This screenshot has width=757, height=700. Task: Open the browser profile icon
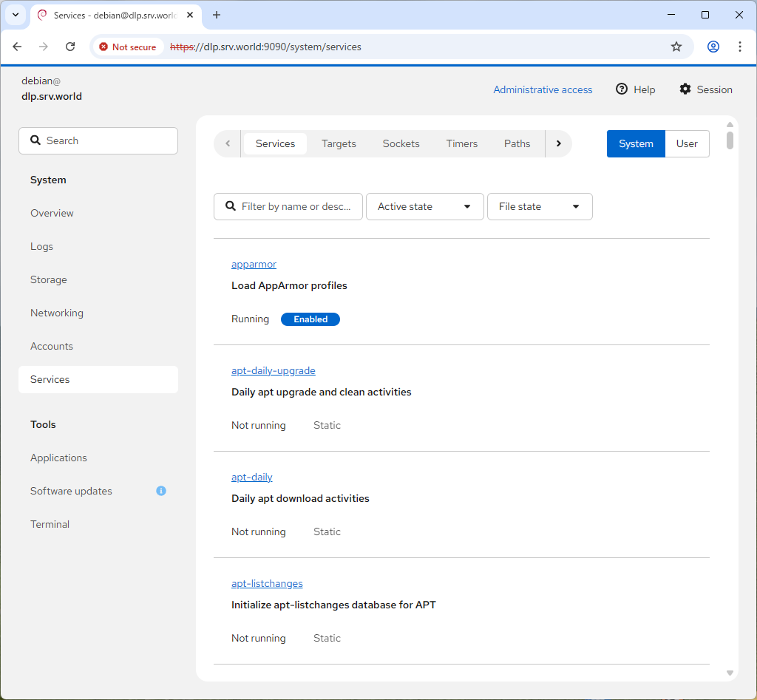click(x=713, y=47)
